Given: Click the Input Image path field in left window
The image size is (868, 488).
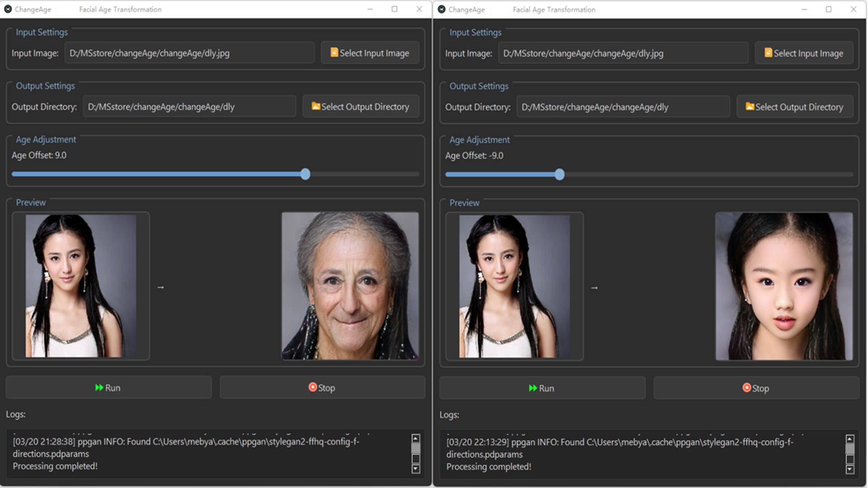Looking at the screenshot, I should pos(189,53).
